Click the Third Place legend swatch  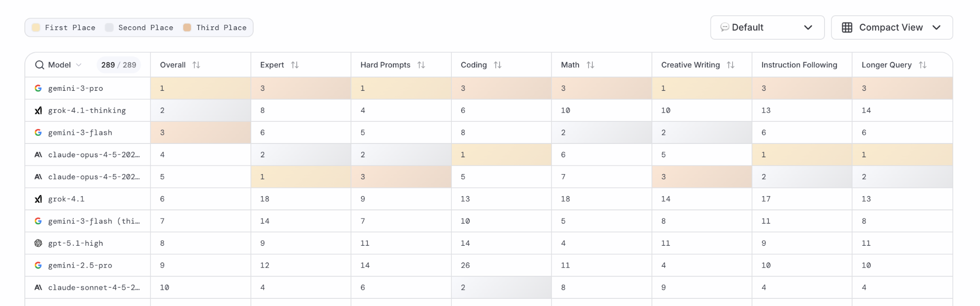point(187,28)
